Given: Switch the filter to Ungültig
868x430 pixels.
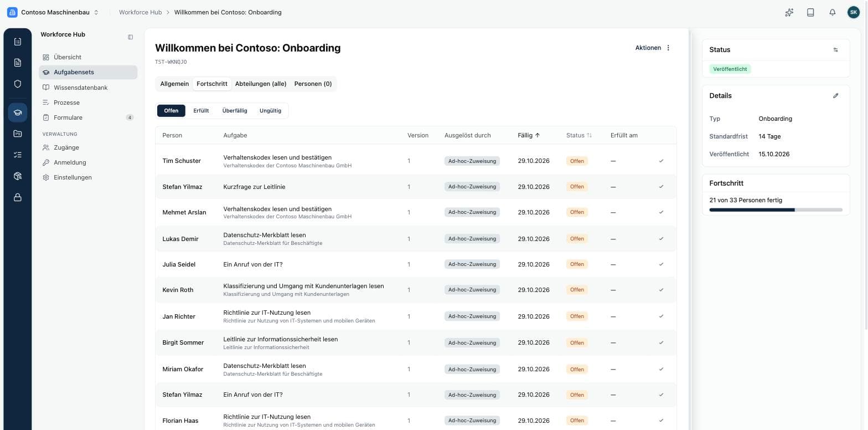Looking at the screenshot, I should (270, 111).
